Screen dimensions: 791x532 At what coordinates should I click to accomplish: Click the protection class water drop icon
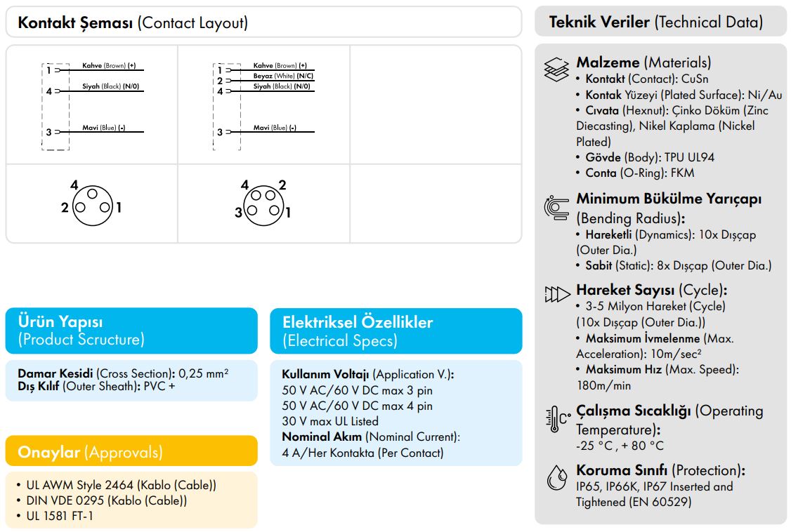point(556,478)
